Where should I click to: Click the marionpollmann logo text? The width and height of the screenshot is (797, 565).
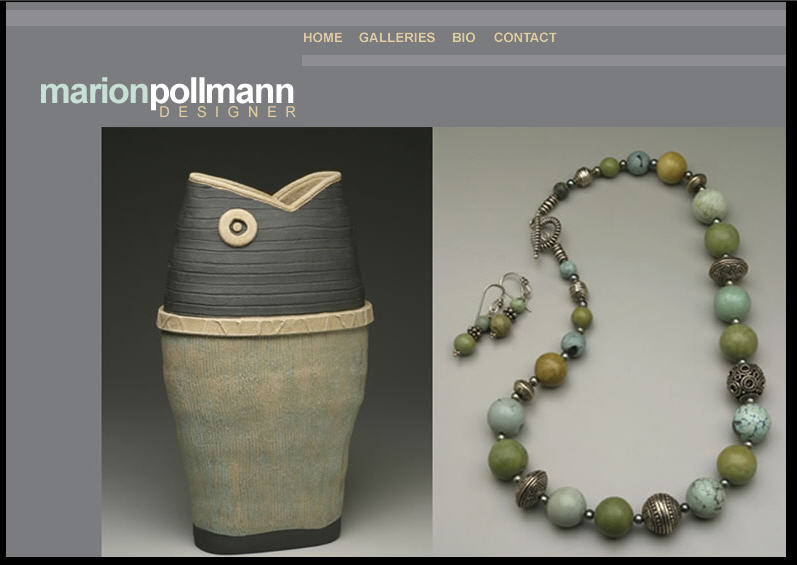click(x=167, y=93)
